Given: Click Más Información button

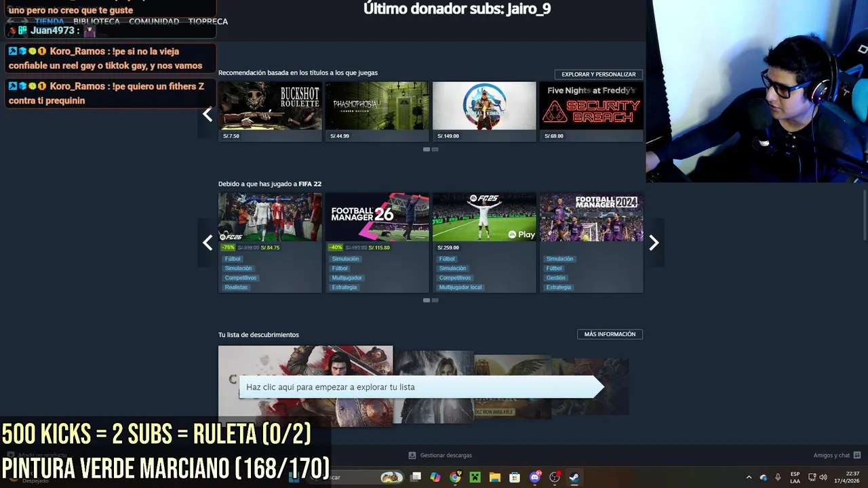Looking at the screenshot, I should [x=610, y=334].
